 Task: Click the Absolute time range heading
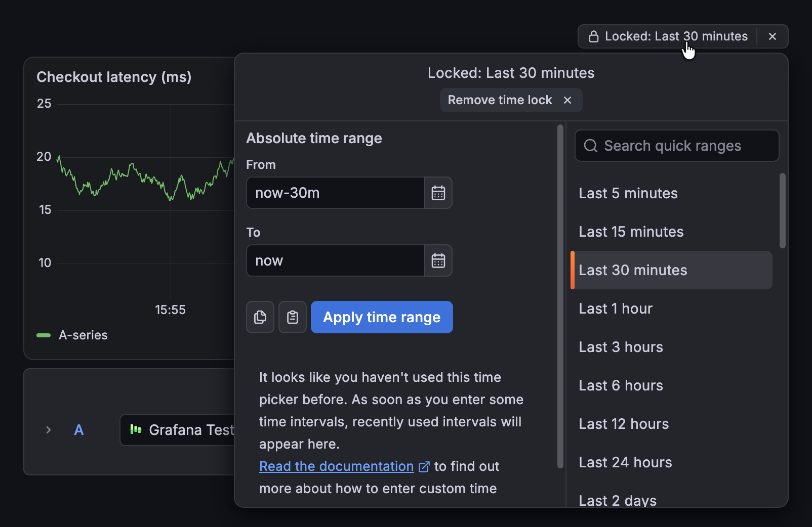coord(314,138)
